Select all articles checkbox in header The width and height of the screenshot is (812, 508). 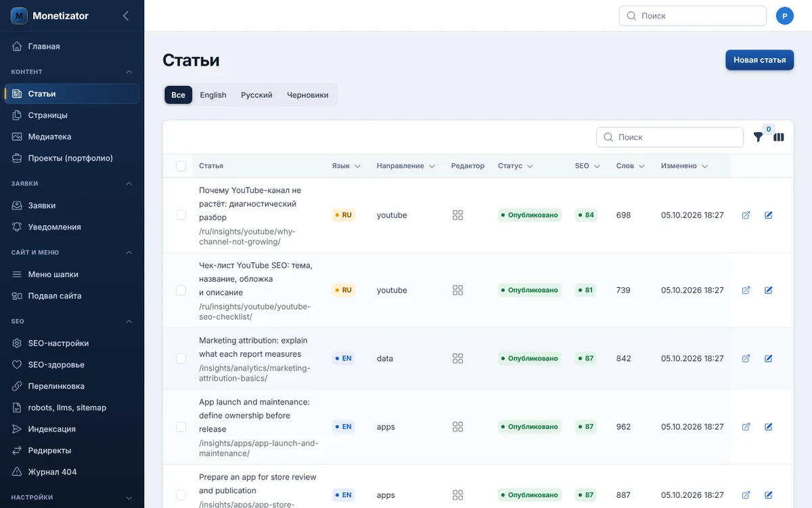tap(181, 166)
